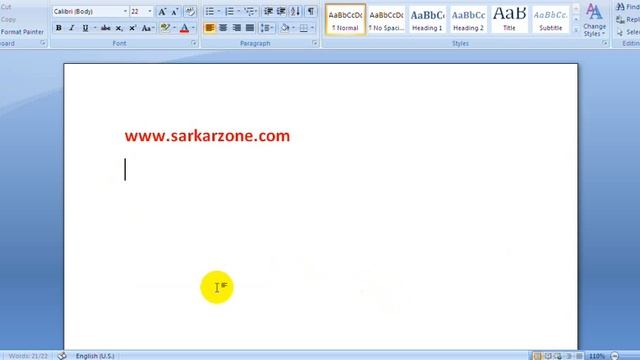Open Paragraph dialog launcher
The height and width of the screenshot is (360, 640).
315,43
